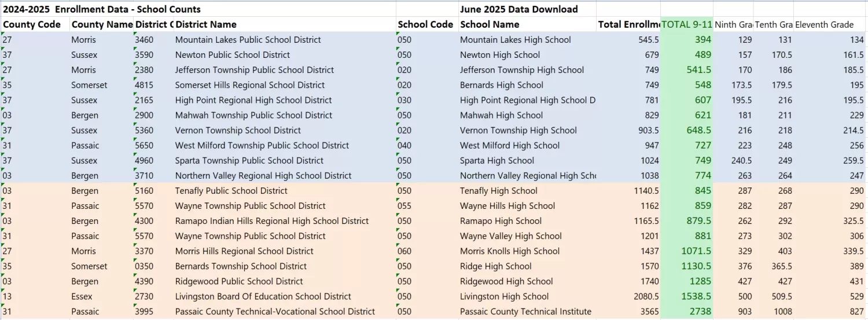The width and height of the screenshot is (868, 320).
Task: Select 'Tenafly Public School District' cell
Action: click(x=284, y=190)
